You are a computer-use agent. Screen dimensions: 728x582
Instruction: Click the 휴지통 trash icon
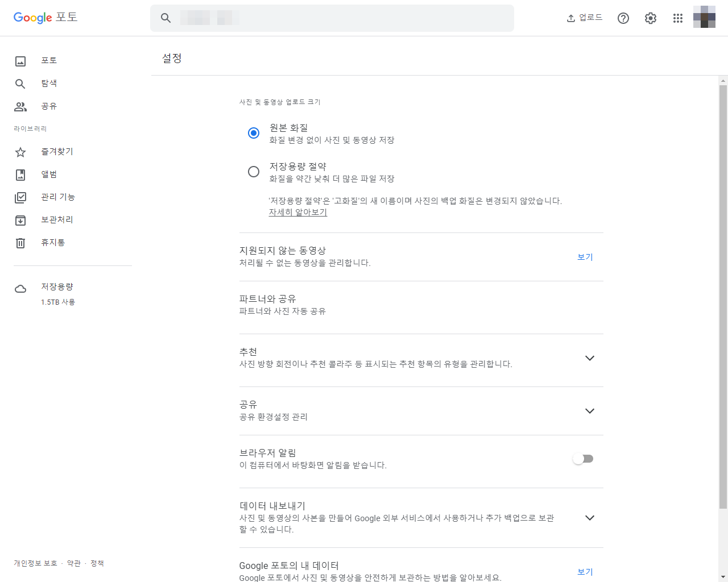(20, 243)
